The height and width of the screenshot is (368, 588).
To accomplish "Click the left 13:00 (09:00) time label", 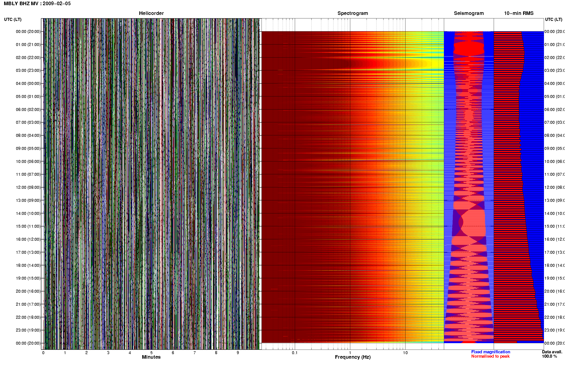I will (x=28, y=200).
